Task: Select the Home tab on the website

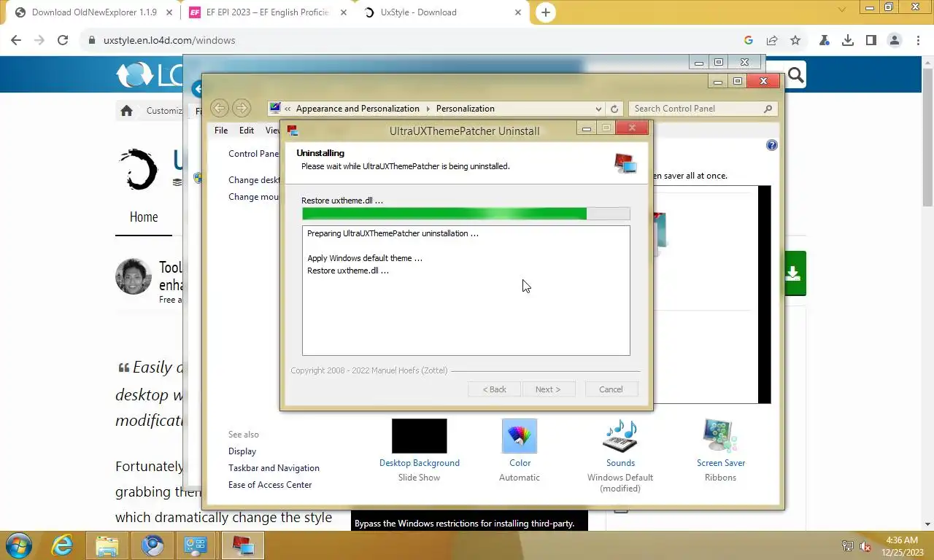Action: pyautogui.click(x=144, y=217)
